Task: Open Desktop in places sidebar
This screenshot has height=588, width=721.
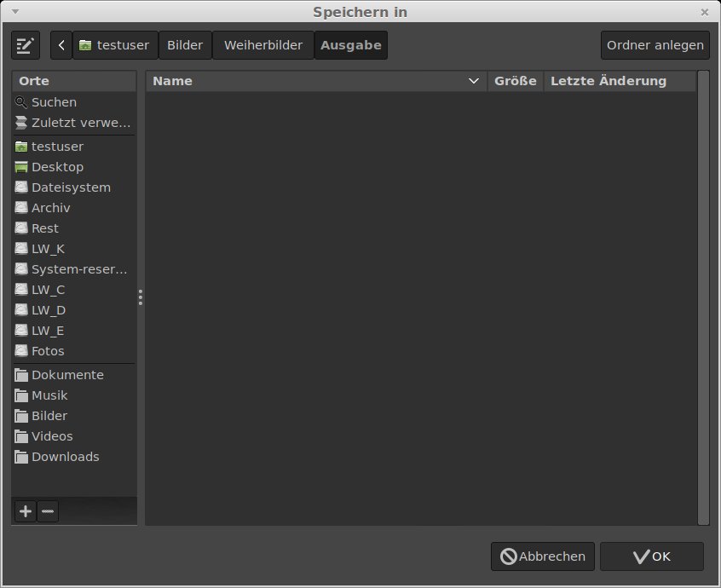Action: tap(74, 167)
